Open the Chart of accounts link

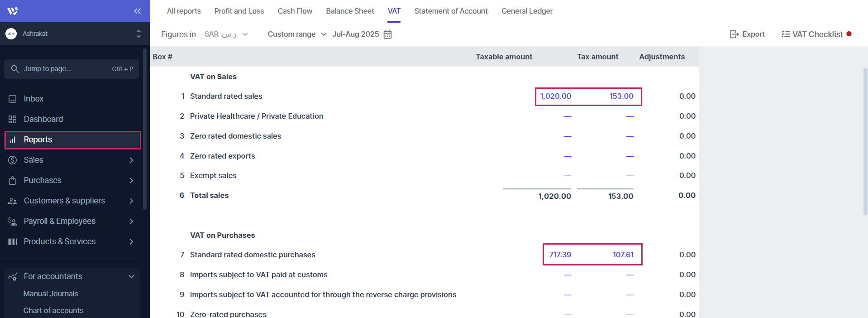click(53, 310)
